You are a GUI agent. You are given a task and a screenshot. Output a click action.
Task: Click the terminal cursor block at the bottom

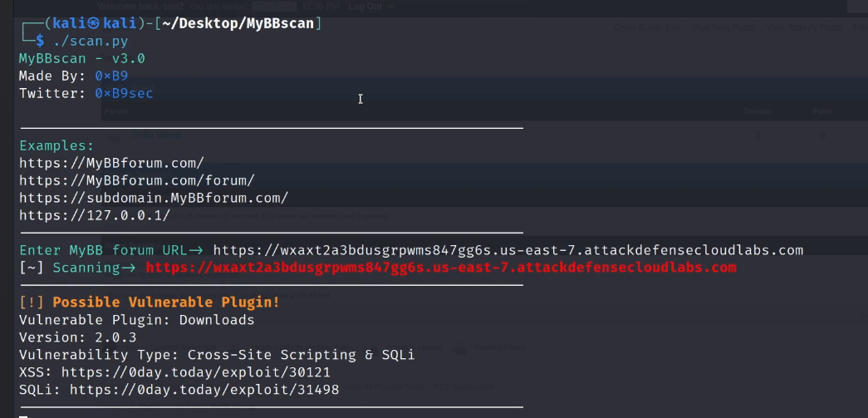point(23,416)
